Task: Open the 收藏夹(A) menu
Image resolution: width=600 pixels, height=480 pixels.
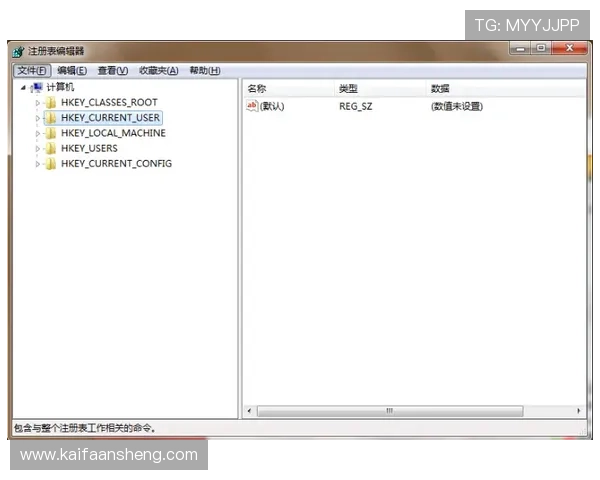Action: point(159,71)
